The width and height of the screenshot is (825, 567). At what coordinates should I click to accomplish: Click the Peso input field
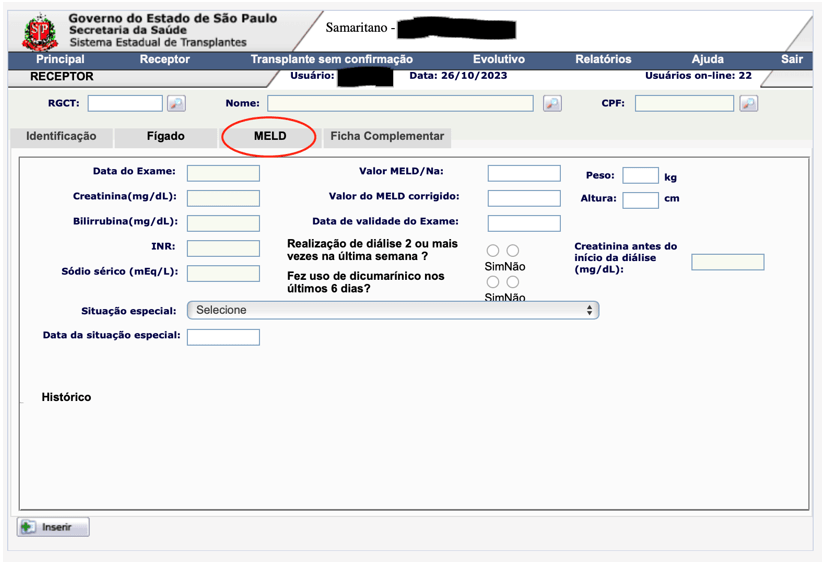pos(640,176)
